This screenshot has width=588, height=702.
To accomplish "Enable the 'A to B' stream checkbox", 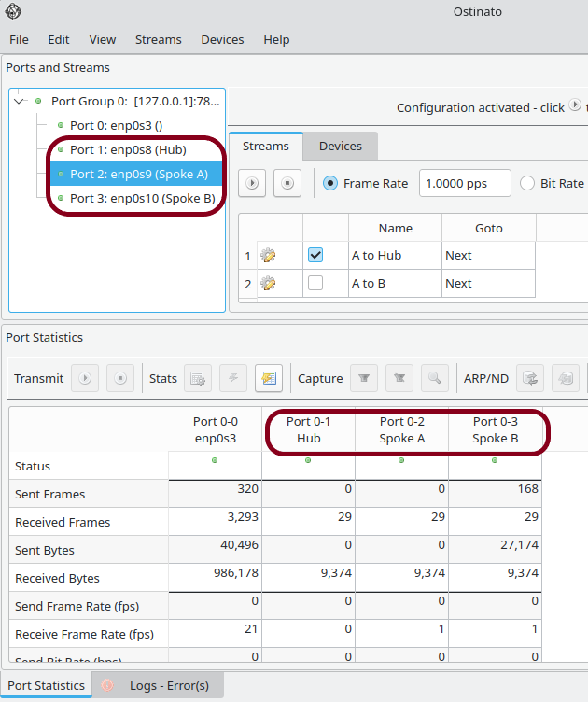I will point(315,283).
